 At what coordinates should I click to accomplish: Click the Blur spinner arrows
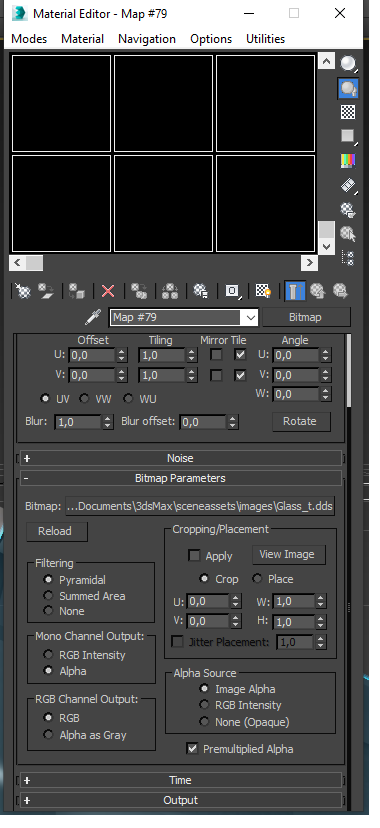coord(108,422)
